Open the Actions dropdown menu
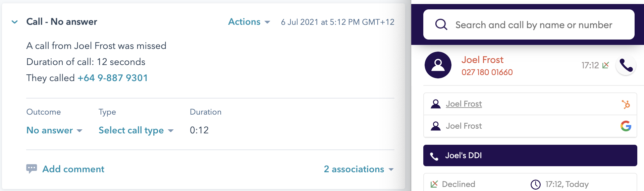This screenshot has width=644, height=191. click(x=249, y=22)
